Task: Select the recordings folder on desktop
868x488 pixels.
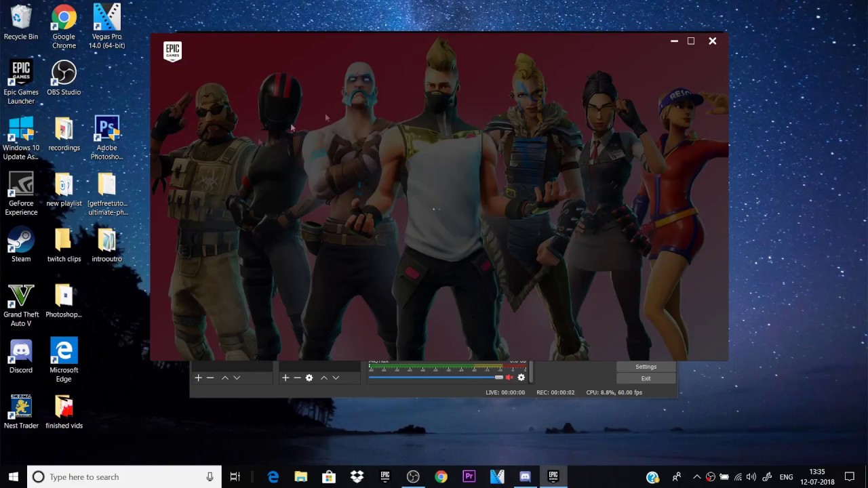Action: point(64,134)
